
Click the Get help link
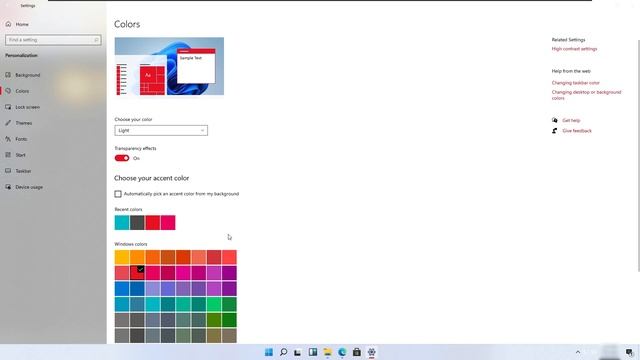[x=571, y=120]
